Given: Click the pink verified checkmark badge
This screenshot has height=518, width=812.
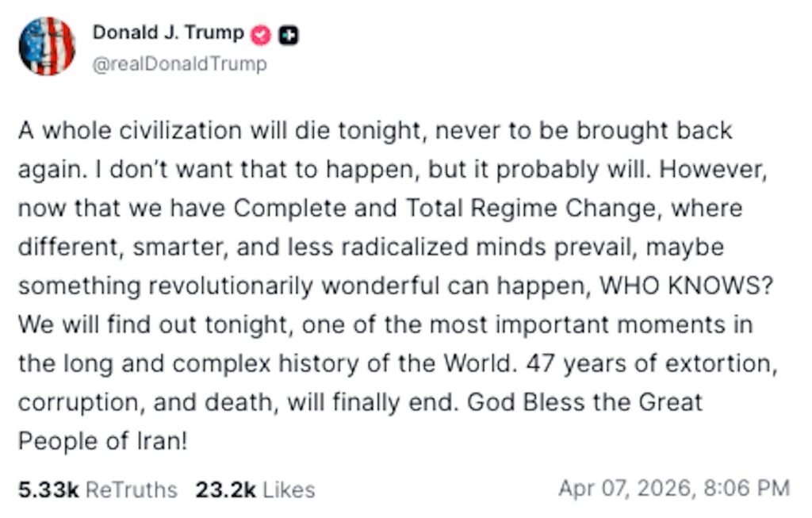Looking at the screenshot, I should 261,36.
